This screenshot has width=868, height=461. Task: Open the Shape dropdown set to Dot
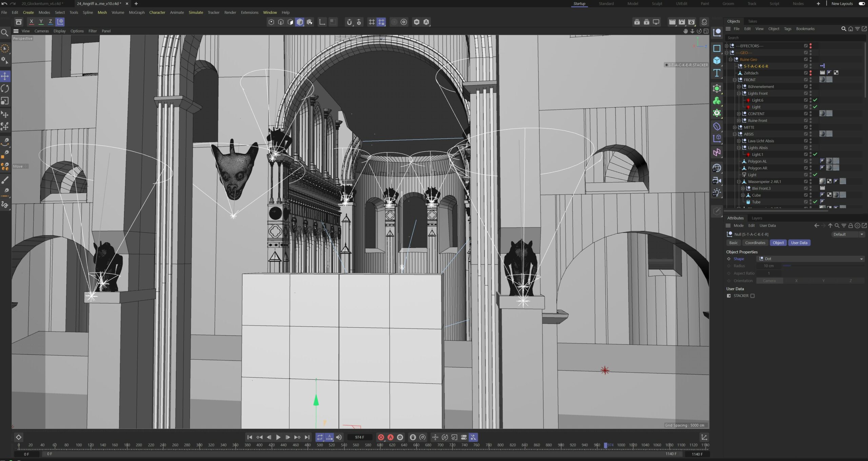point(810,259)
